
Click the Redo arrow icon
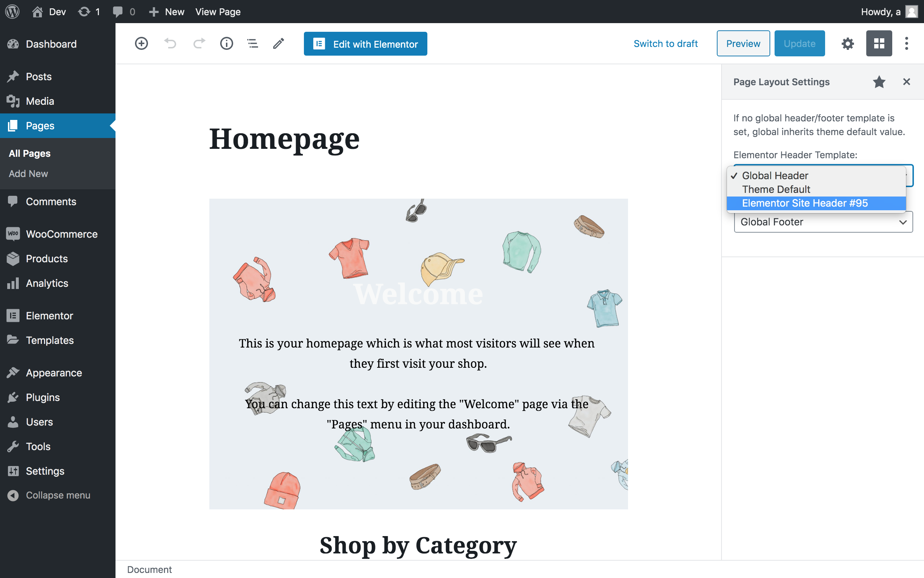(199, 44)
